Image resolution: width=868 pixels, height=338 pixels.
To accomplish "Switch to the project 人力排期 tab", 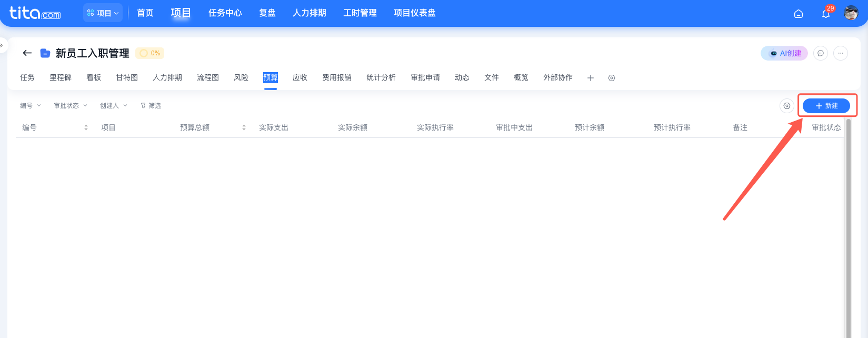I will click(167, 77).
